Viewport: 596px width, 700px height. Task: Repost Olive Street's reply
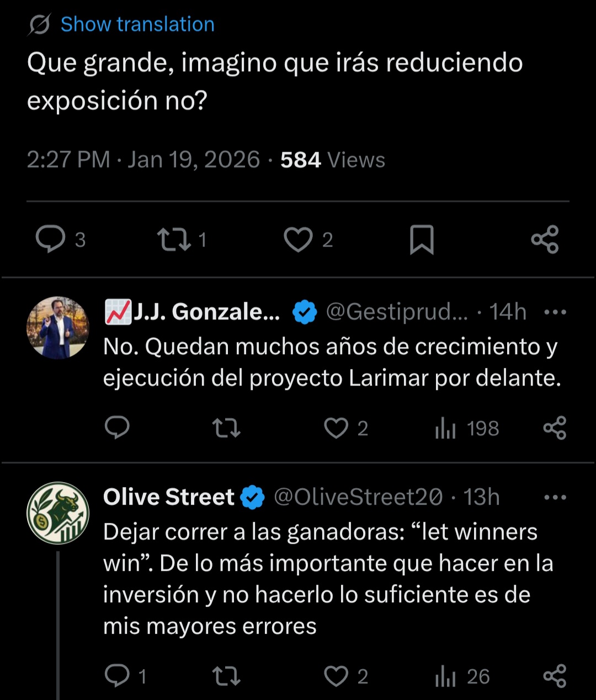coord(226,676)
